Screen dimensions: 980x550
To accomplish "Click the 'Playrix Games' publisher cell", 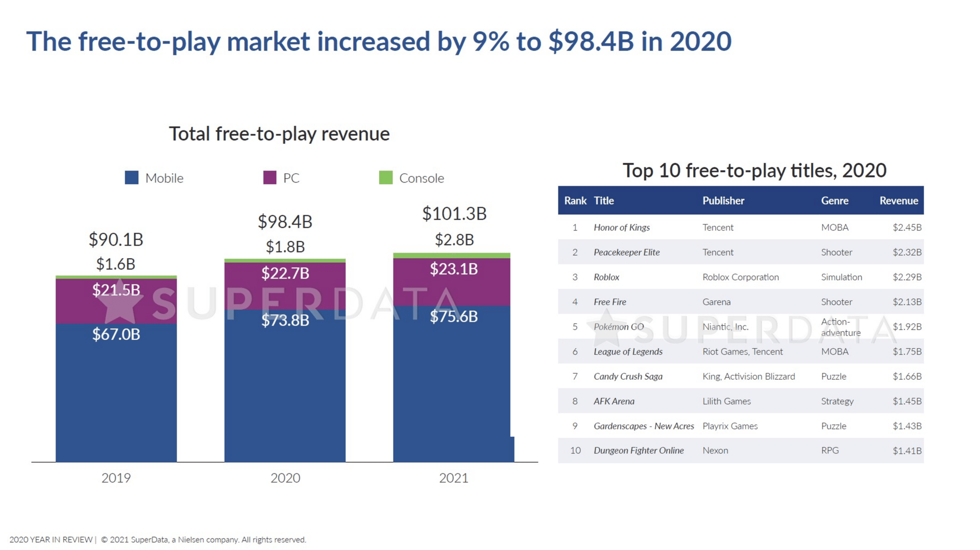I will [730, 426].
